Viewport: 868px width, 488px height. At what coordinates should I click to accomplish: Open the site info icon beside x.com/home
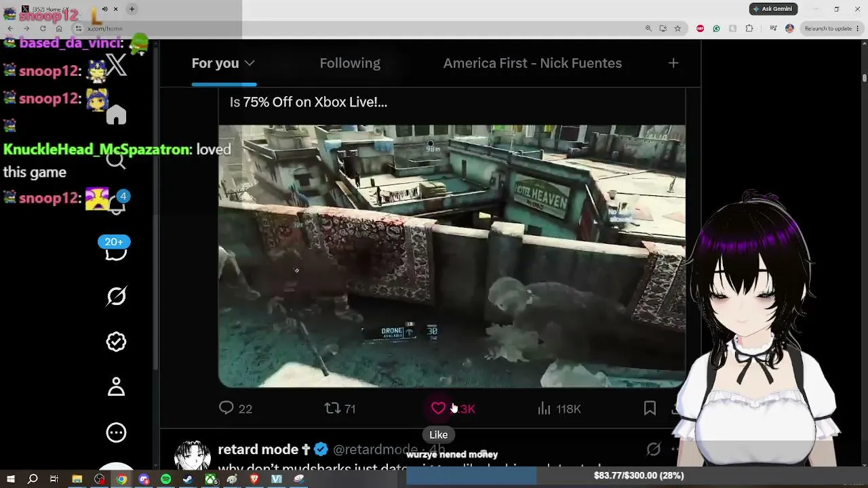[x=79, y=28]
